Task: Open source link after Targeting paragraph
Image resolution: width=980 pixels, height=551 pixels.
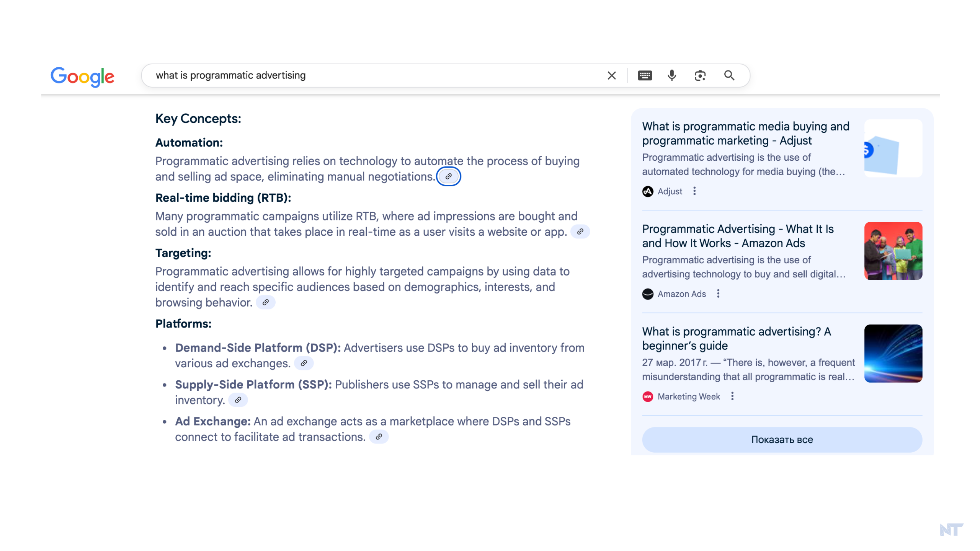Action: tap(265, 302)
